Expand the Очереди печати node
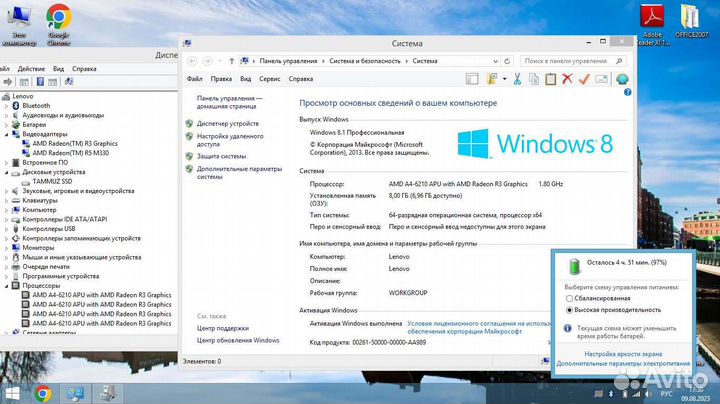 6,267
